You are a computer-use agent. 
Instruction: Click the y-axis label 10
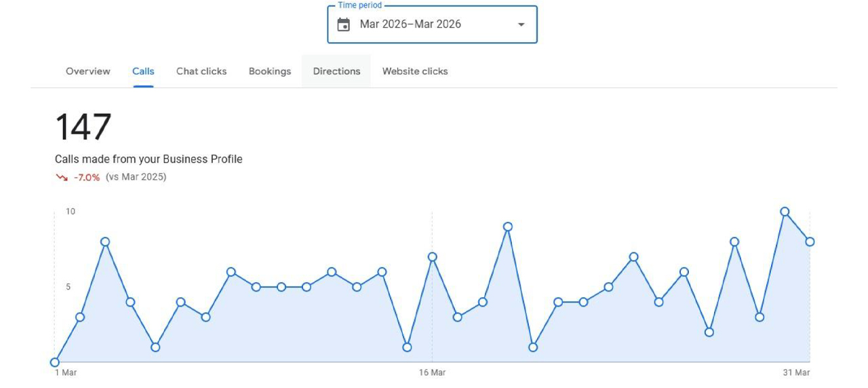coord(71,212)
